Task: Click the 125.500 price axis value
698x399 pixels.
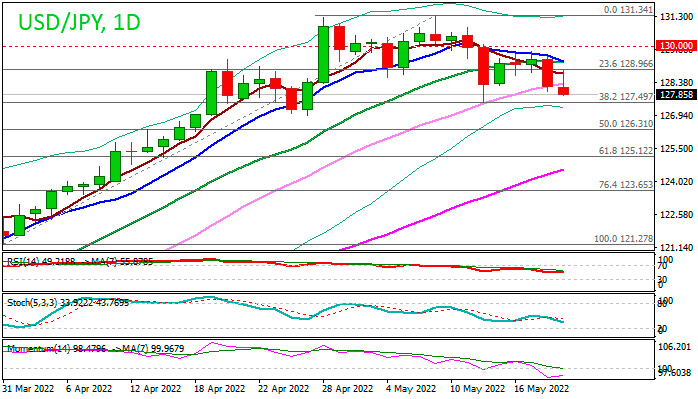Action: 676,149
